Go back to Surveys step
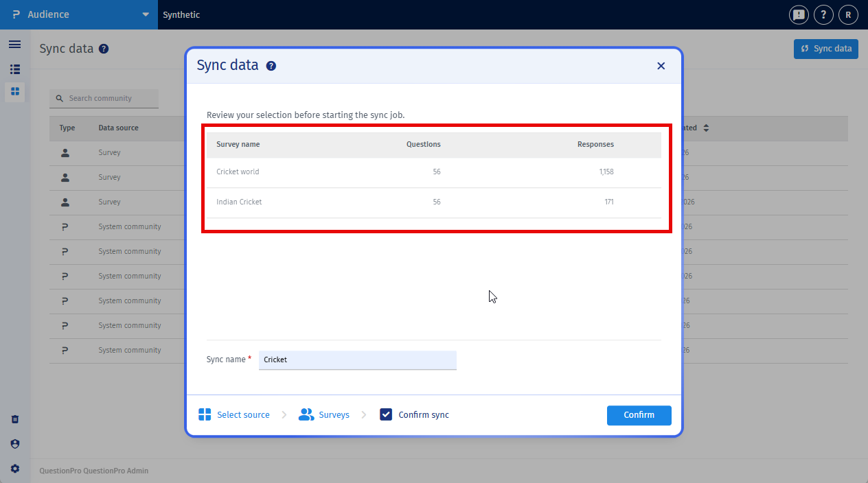 coord(334,414)
